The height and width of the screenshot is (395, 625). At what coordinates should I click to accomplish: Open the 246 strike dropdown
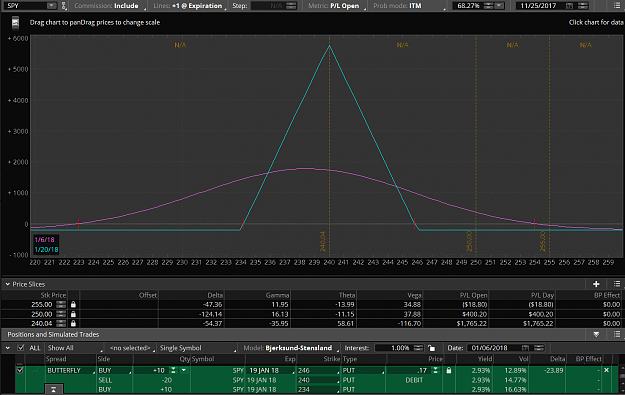318,370
